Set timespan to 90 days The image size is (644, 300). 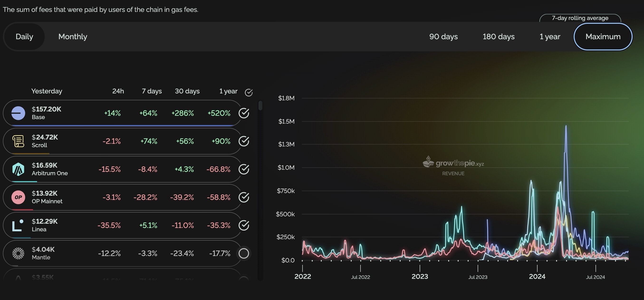point(443,37)
